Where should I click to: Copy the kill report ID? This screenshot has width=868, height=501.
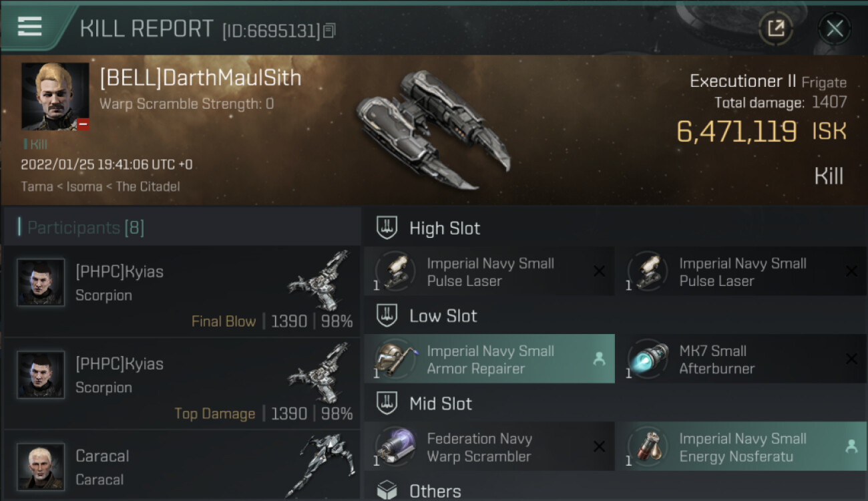329,31
